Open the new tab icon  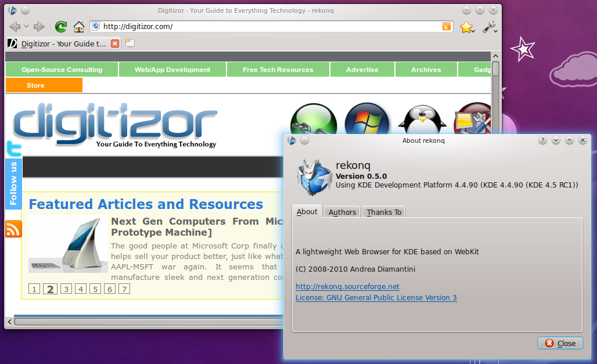(x=130, y=43)
